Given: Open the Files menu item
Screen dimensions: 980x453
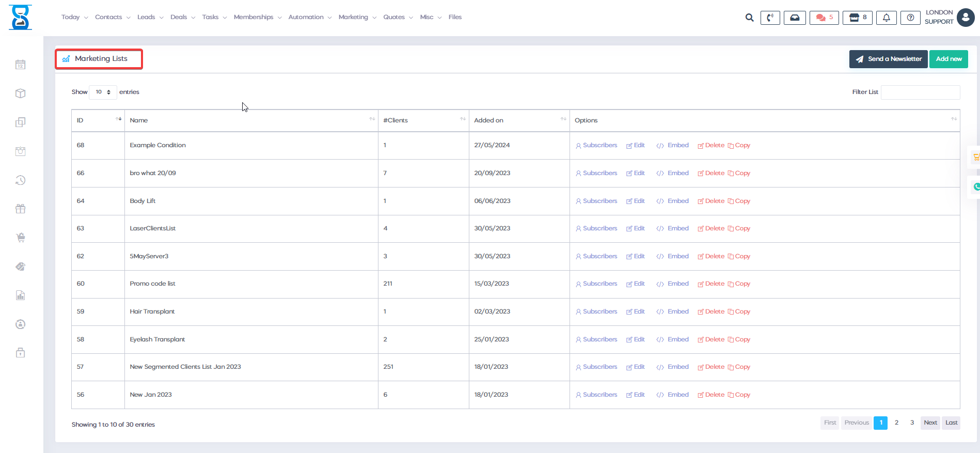Looking at the screenshot, I should [x=455, y=17].
